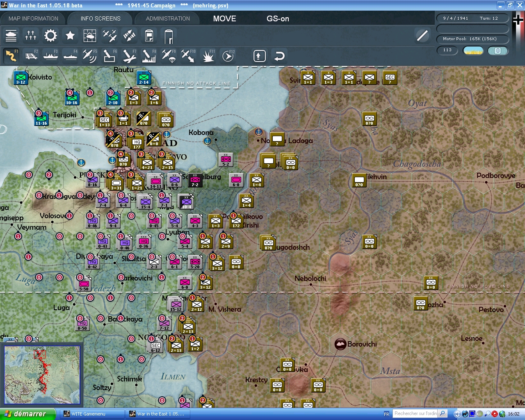This screenshot has width=525, height=420.
Task: Click the F12 end turn icon
Action: click(x=228, y=55)
